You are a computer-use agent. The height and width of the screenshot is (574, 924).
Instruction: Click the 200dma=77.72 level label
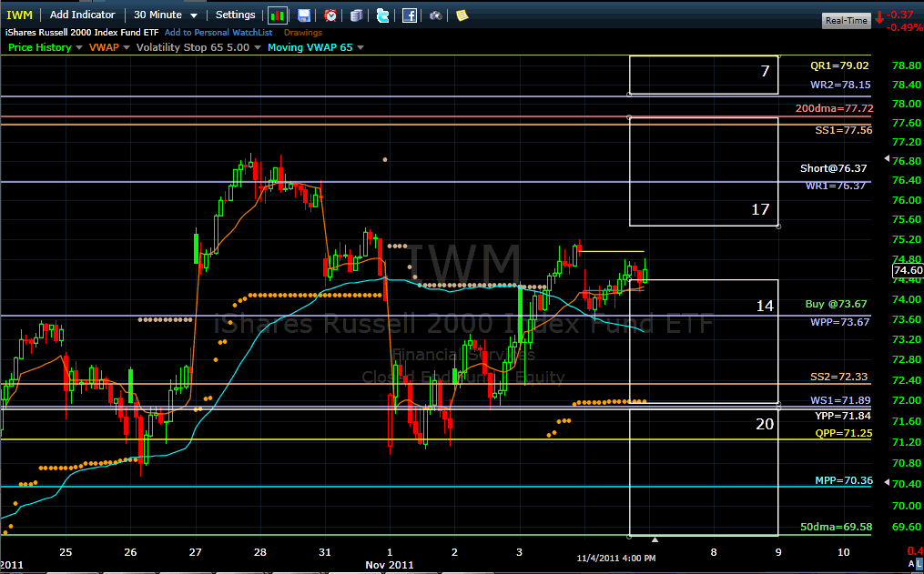click(835, 108)
